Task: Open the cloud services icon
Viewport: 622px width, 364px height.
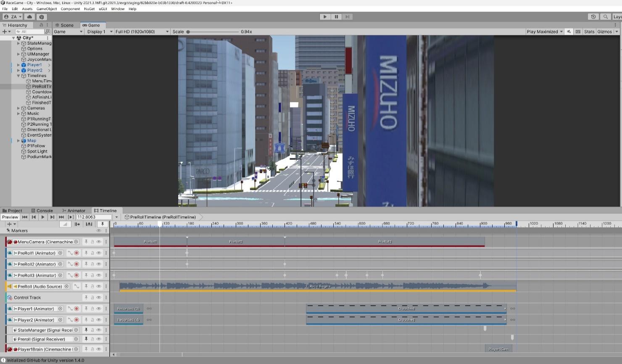Action: point(29,17)
